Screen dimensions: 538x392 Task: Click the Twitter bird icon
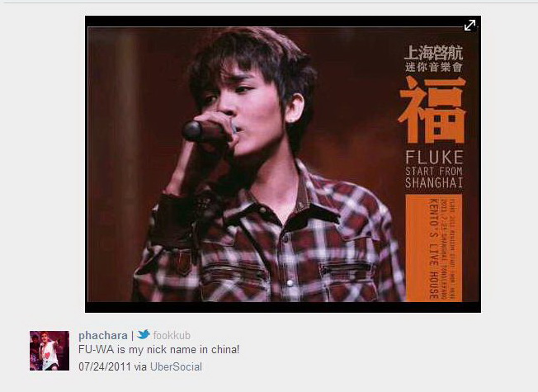pyautogui.click(x=144, y=334)
